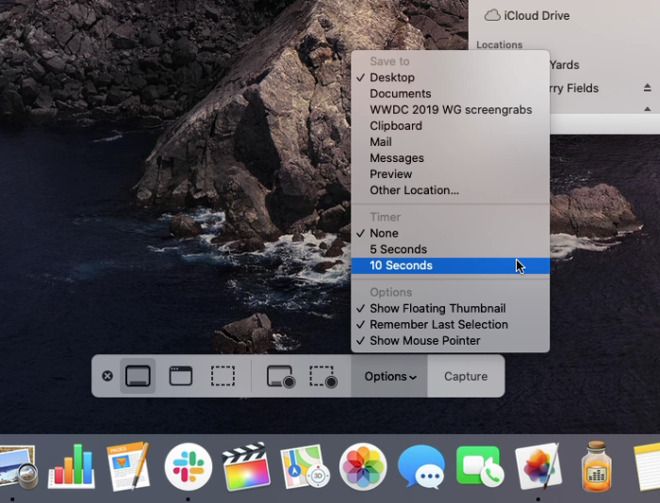This screenshot has height=503, width=660.
Task: Pick Capture Selected Portion icon
Action: click(x=223, y=376)
